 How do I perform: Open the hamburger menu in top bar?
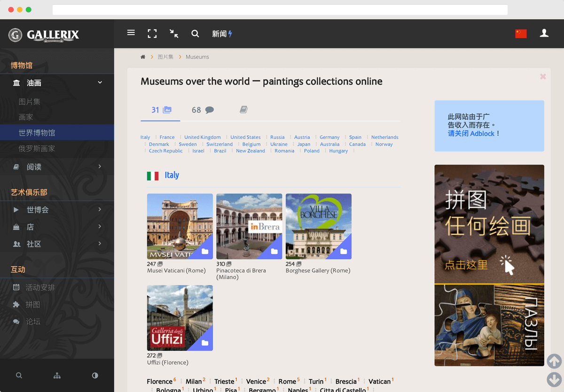[x=131, y=33]
